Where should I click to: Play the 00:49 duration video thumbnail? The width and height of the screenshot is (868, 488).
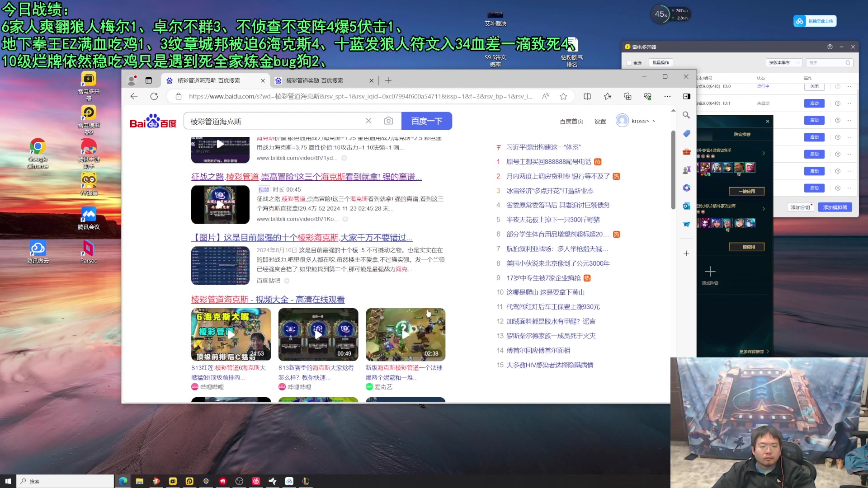pos(318,334)
